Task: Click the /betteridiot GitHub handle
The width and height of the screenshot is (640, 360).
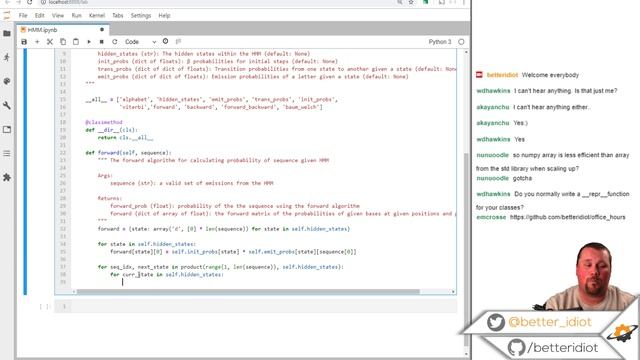Action: coord(562,348)
